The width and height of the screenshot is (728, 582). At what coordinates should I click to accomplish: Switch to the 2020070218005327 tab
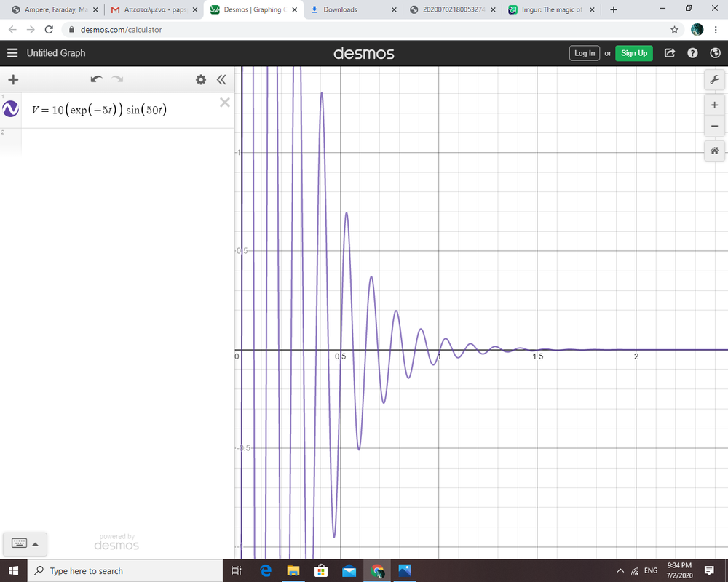coord(453,9)
